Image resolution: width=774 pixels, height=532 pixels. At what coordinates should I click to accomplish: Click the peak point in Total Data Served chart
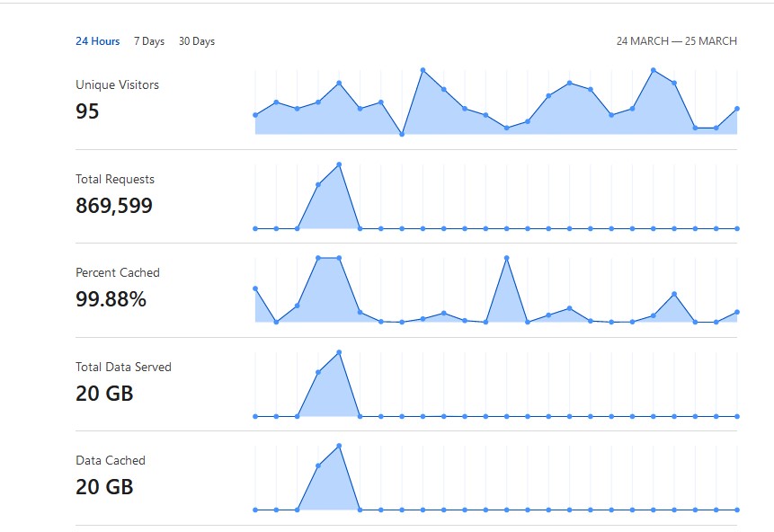(339, 352)
